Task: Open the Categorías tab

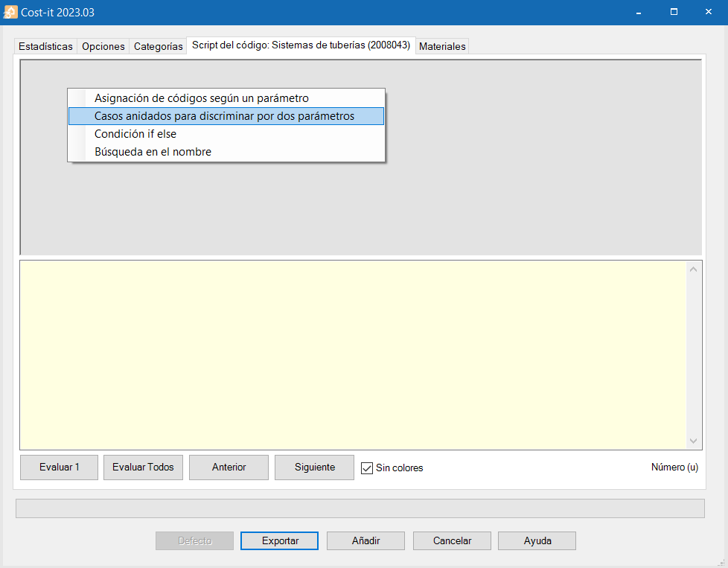Action: (x=158, y=46)
